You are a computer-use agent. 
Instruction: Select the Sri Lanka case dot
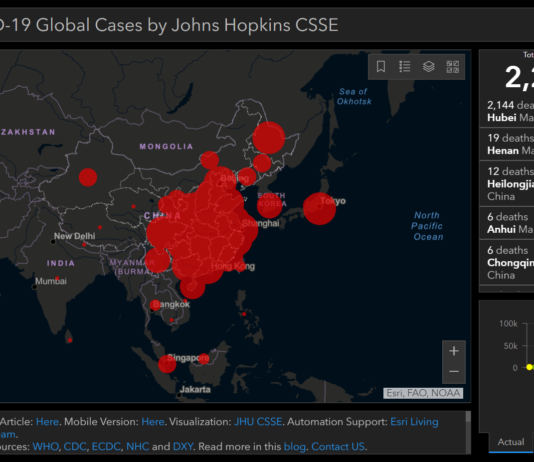click(70, 340)
